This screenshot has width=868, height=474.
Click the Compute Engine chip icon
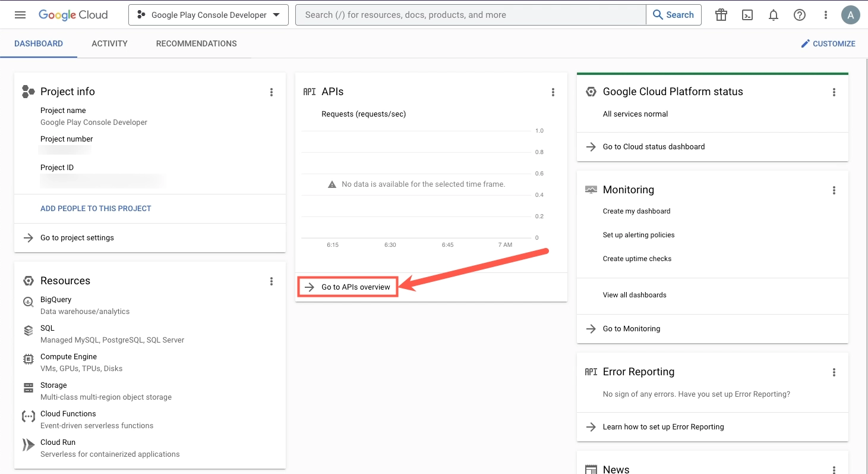(x=28, y=359)
